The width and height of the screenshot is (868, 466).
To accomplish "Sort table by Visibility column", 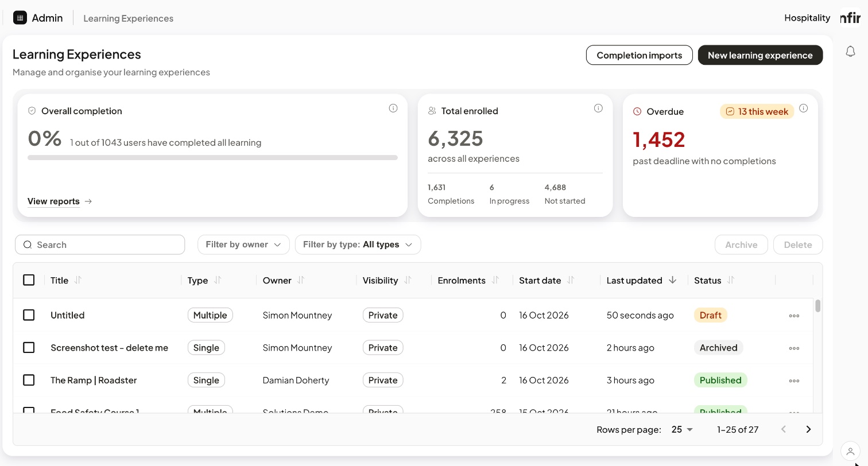I will [408, 280].
